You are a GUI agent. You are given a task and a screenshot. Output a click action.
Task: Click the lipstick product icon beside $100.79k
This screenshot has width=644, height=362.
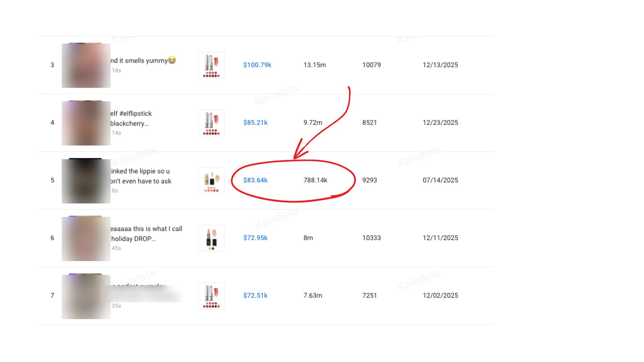coord(211,65)
